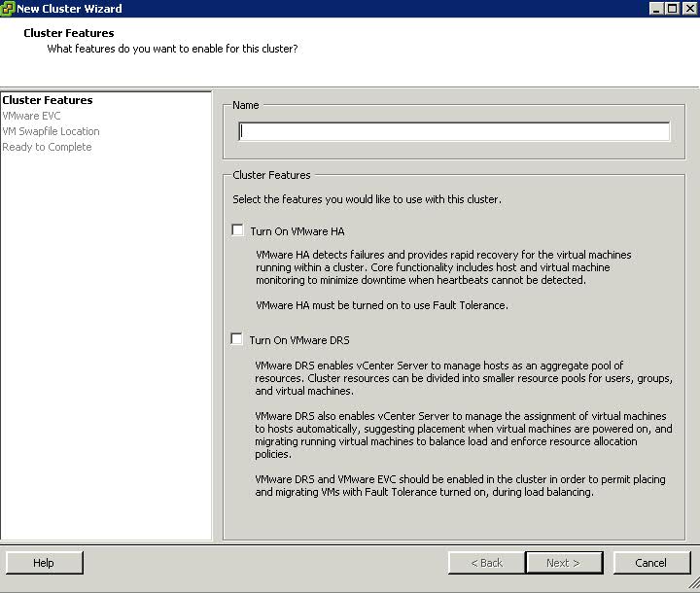Image resolution: width=700 pixels, height=593 pixels.
Task: Minimize the New Cluster Wizard window
Action: 656,9
